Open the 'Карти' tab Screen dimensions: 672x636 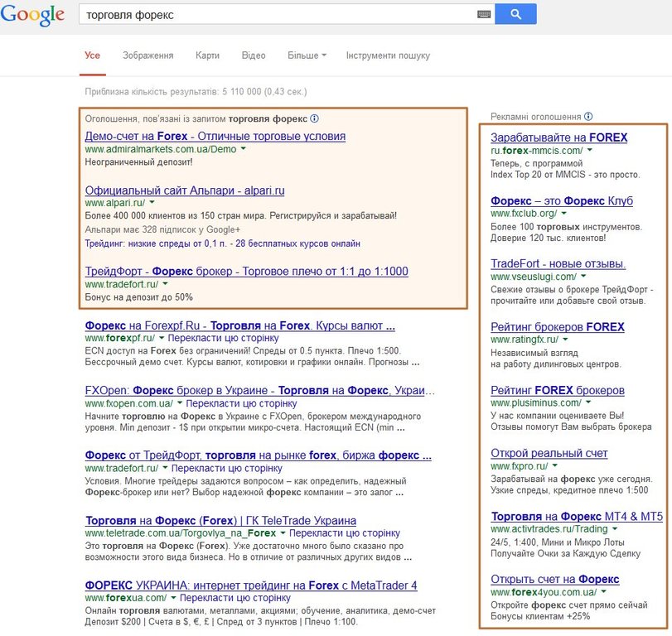[x=207, y=55]
